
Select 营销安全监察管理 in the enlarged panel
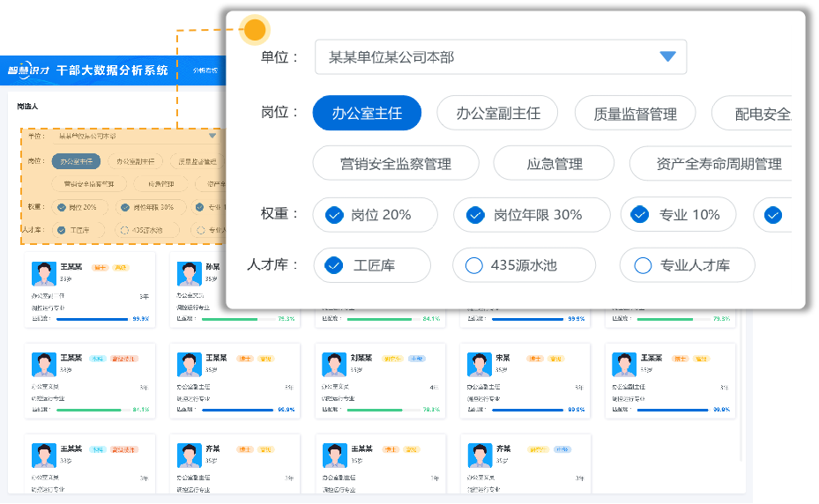coord(395,163)
